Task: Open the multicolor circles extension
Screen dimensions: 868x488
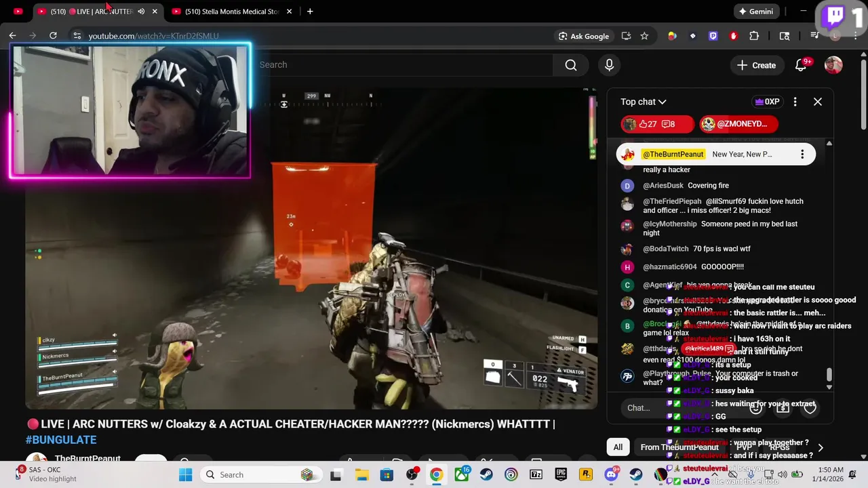Action: click(x=672, y=36)
